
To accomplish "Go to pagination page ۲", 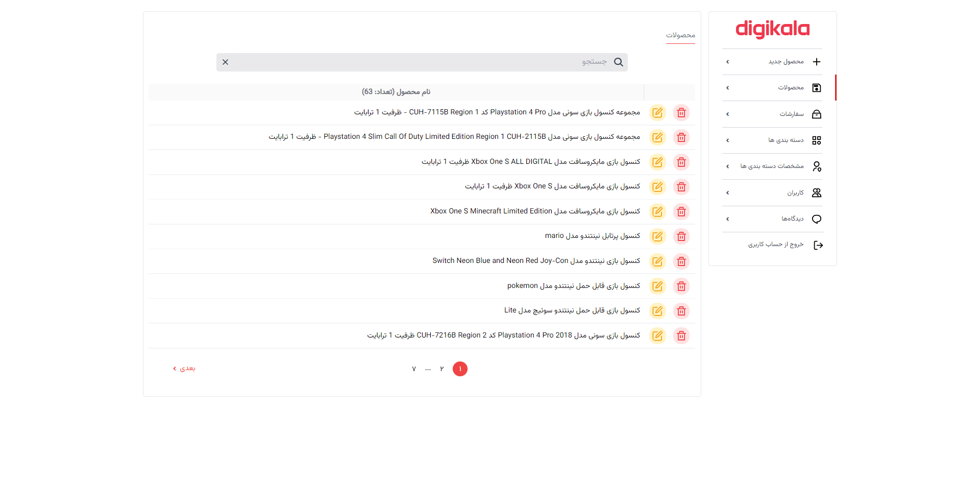I will 442,369.
